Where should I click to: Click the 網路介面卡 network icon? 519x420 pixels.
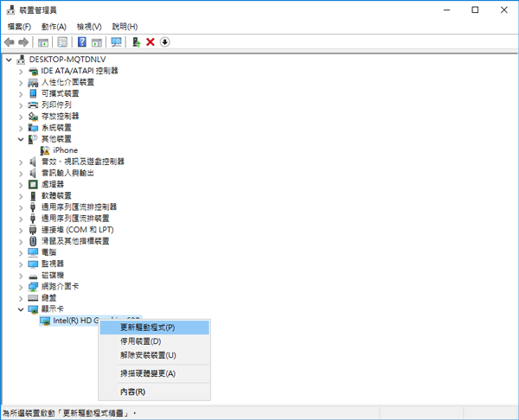pyautogui.click(x=33, y=287)
